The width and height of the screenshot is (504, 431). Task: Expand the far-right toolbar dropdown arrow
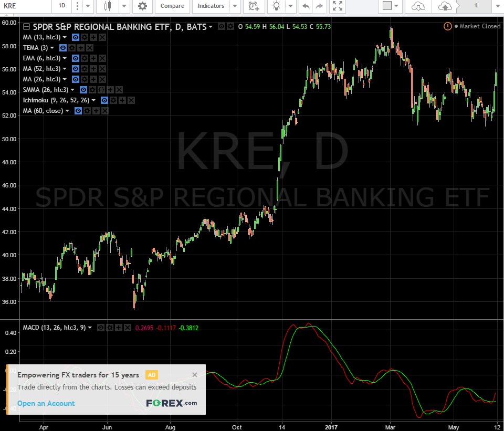tap(498, 6)
